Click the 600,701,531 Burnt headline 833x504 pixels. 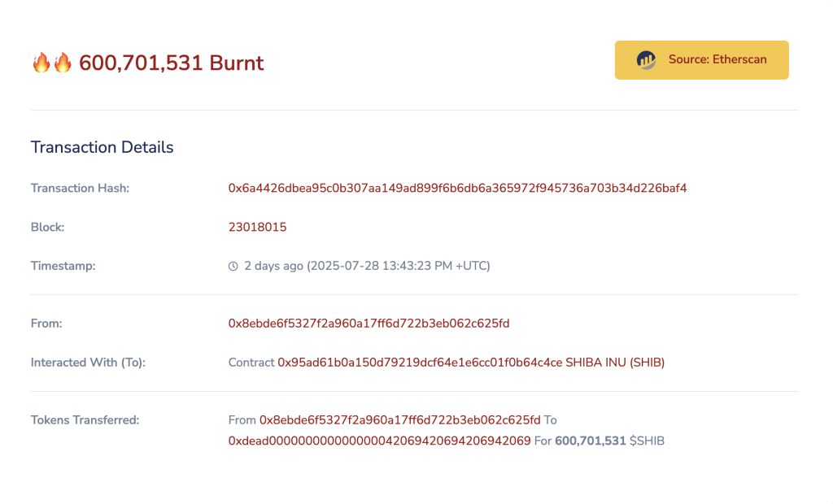[171, 63]
